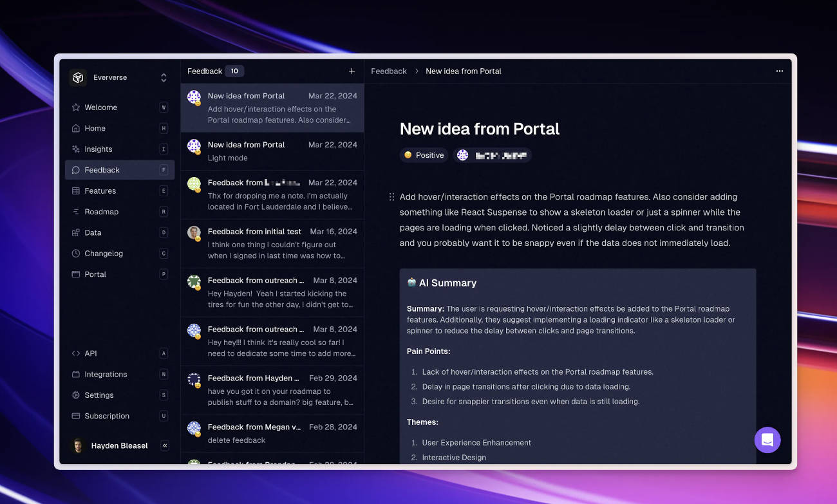Click the Insights sparkle icon
This screenshot has height=504, width=837.
[x=76, y=149]
